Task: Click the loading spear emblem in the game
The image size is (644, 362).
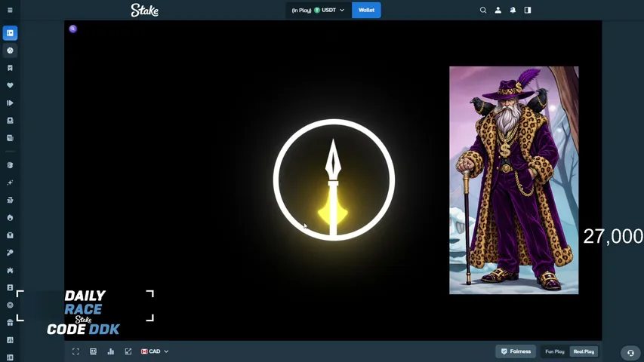Action: click(334, 179)
